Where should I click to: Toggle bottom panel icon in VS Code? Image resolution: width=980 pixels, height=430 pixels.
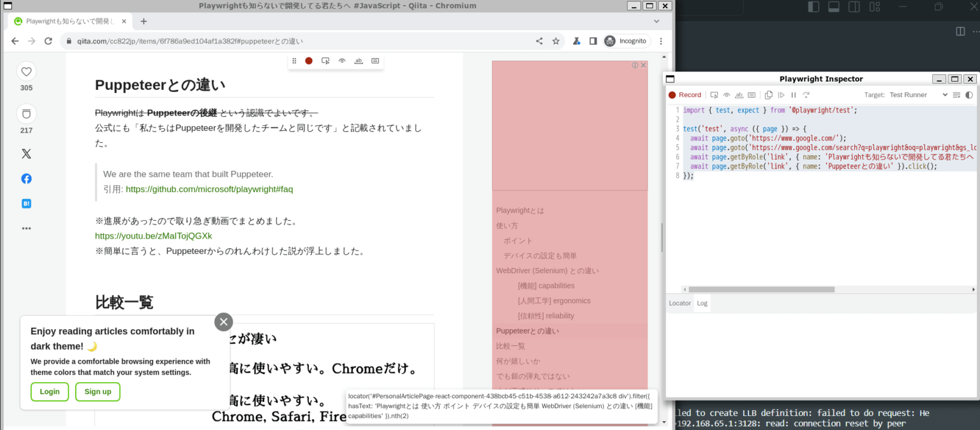[x=833, y=7]
